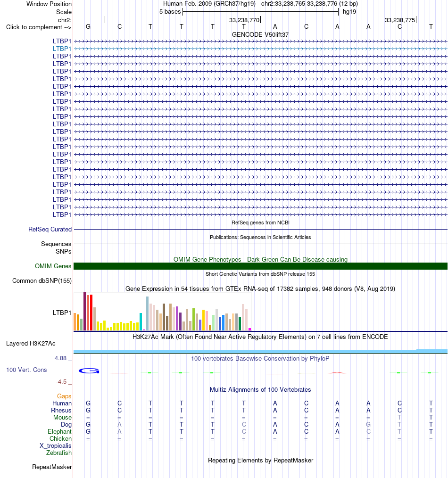
Task: Click the OMIM Gene Phenotypes green title
Action: click(x=260, y=259)
